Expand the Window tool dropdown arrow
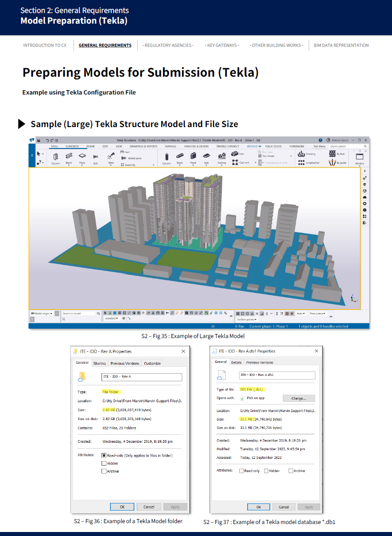The image size is (392, 536). 359,166
